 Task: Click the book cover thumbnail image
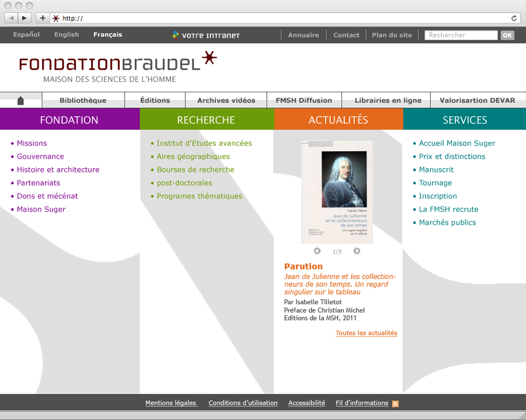[x=337, y=192]
